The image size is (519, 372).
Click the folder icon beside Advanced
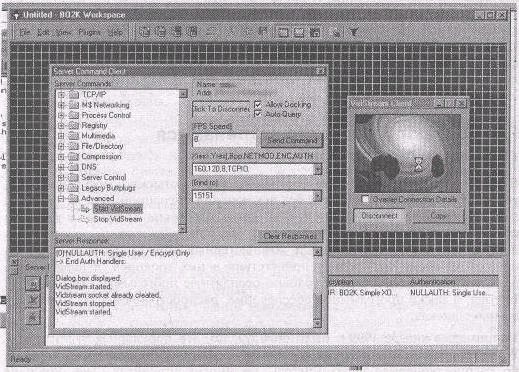(73, 199)
